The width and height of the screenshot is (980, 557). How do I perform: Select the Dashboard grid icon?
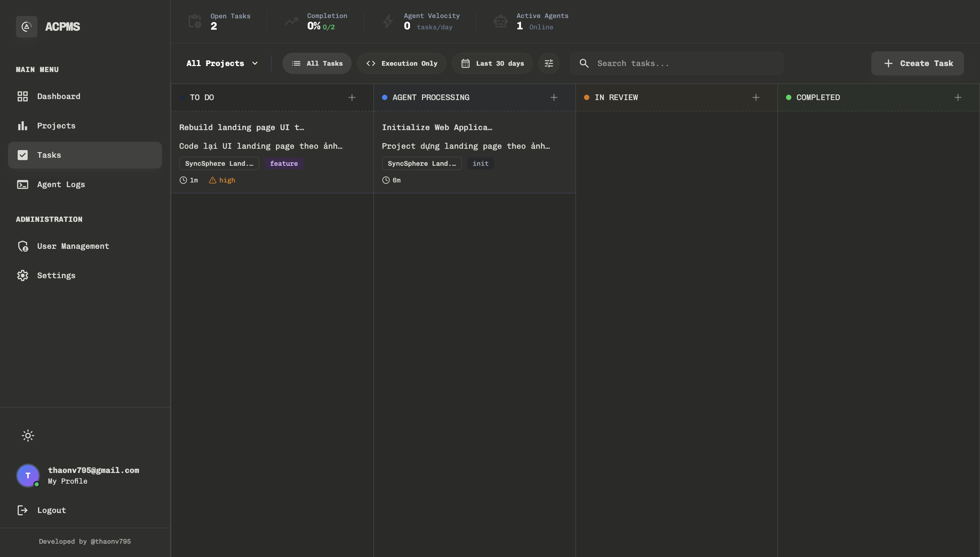coord(23,96)
